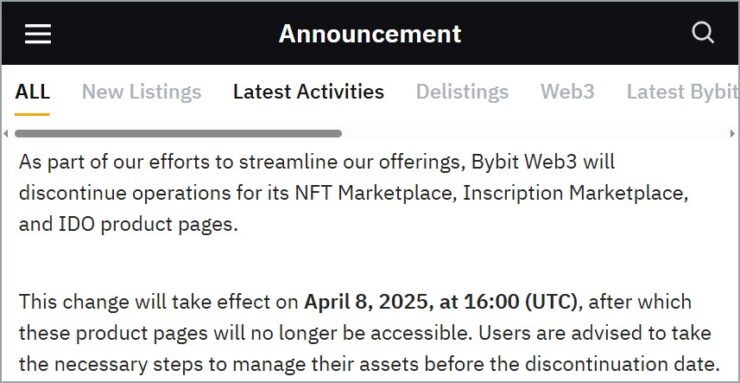This screenshot has height=383, width=740.
Task: Click the horizontal scrollbar thumb
Action: tap(178, 133)
